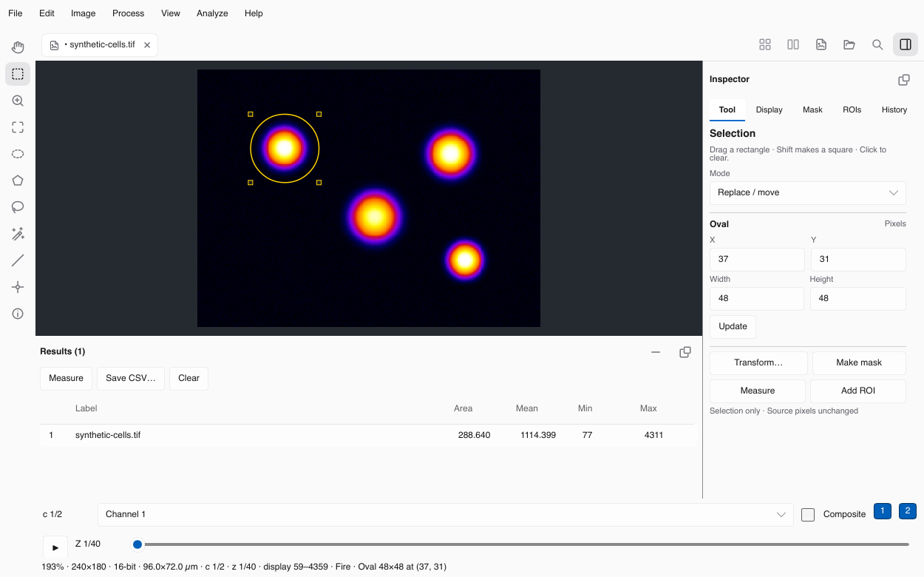Click the file icon on synthetic-cells.tif tab
Screen dimensions: 924x577
click(54, 45)
